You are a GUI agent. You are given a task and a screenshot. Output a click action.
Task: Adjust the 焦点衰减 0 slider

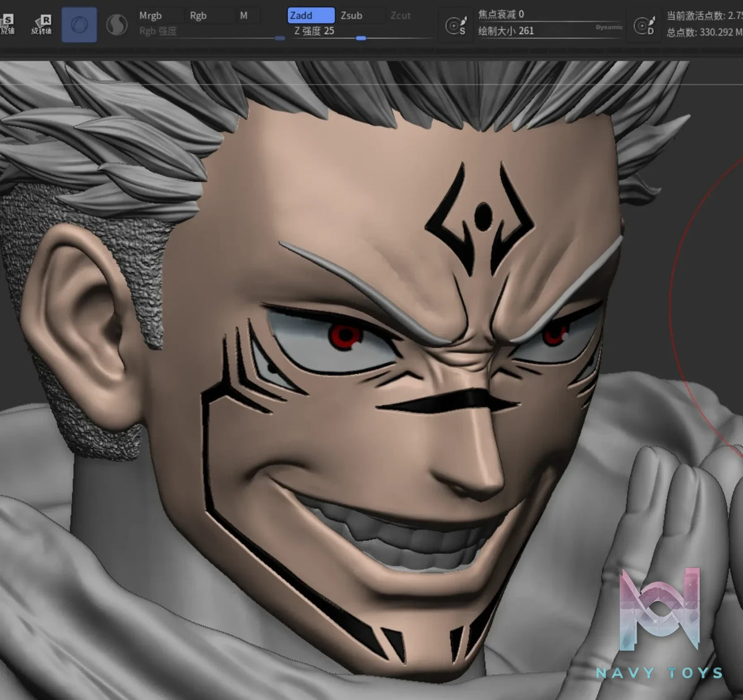coord(550,14)
